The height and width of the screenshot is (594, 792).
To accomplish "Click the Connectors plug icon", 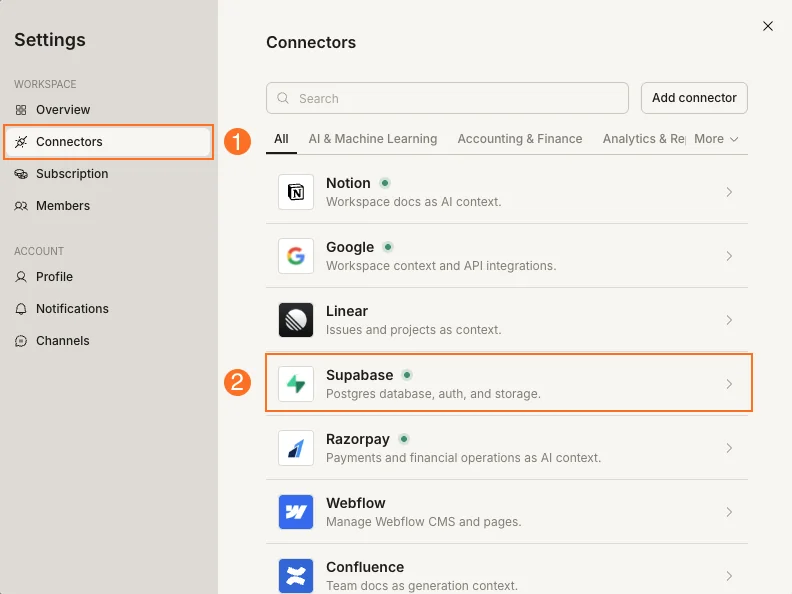I will [21, 142].
